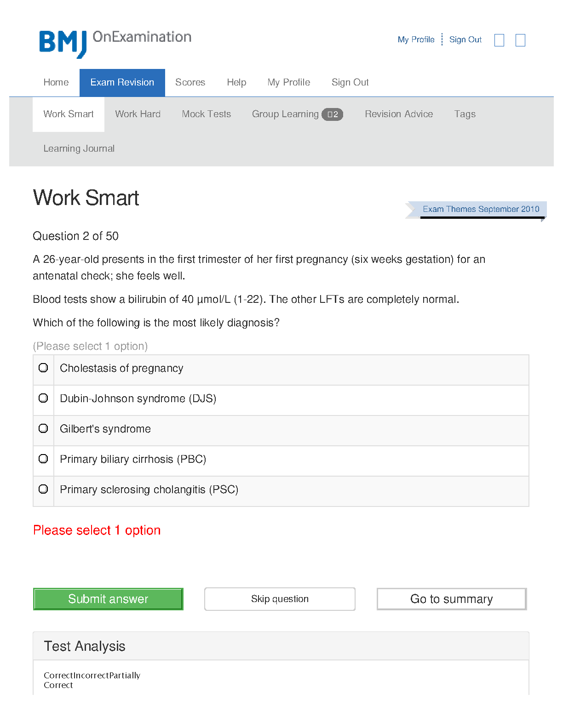This screenshot has width=563, height=728.
Task: Select Primary sclerosing cholangitis (PSC) option
Action: [43, 489]
